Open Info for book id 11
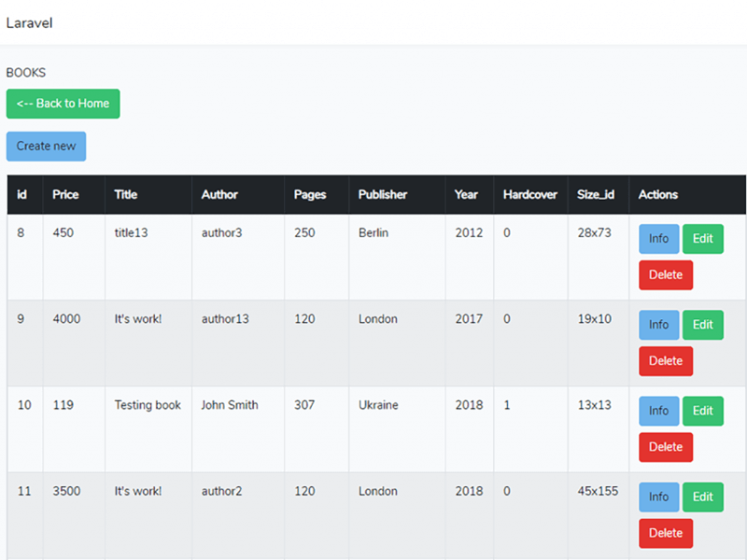This screenshot has width=747, height=560. point(658,497)
